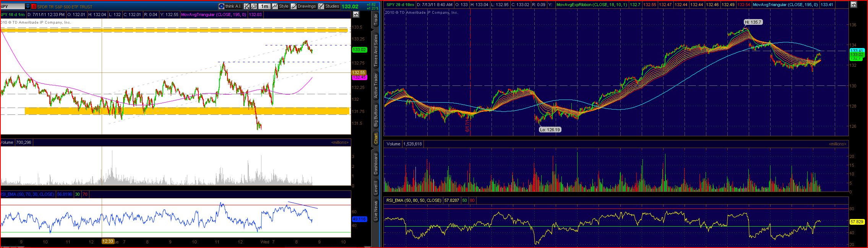The image size is (868, 248).
Task: Click the SPY 10 d 1m chart label
Action: pos(13,14)
